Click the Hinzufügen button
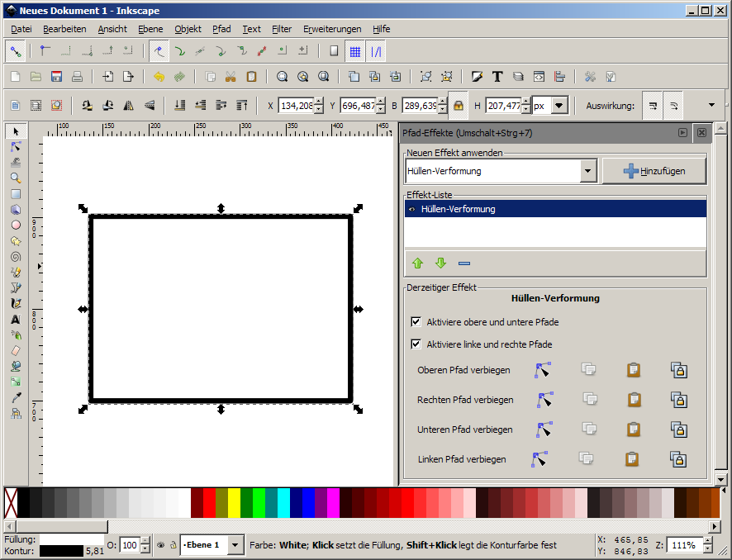The width and height of the screenshot is (732, 560). 654,171
